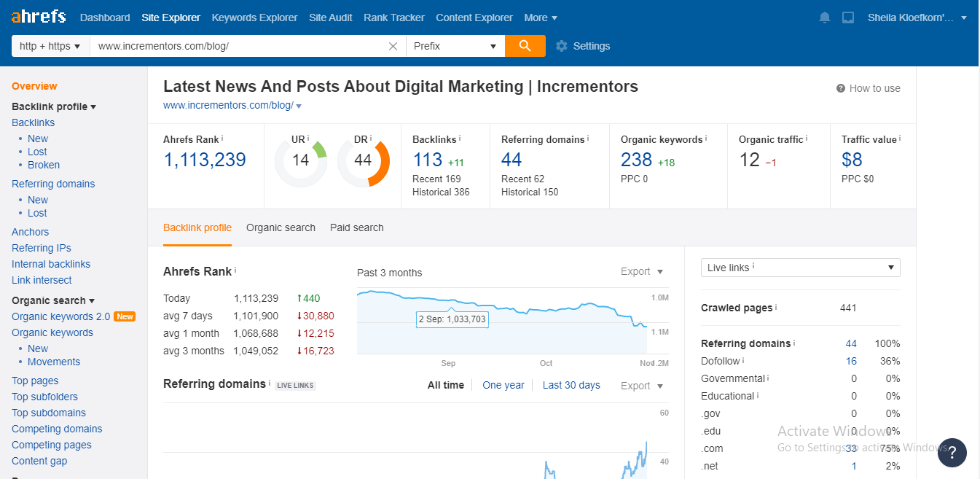Click the How to use link
980x479 pixels.
(x=874, y=88)
